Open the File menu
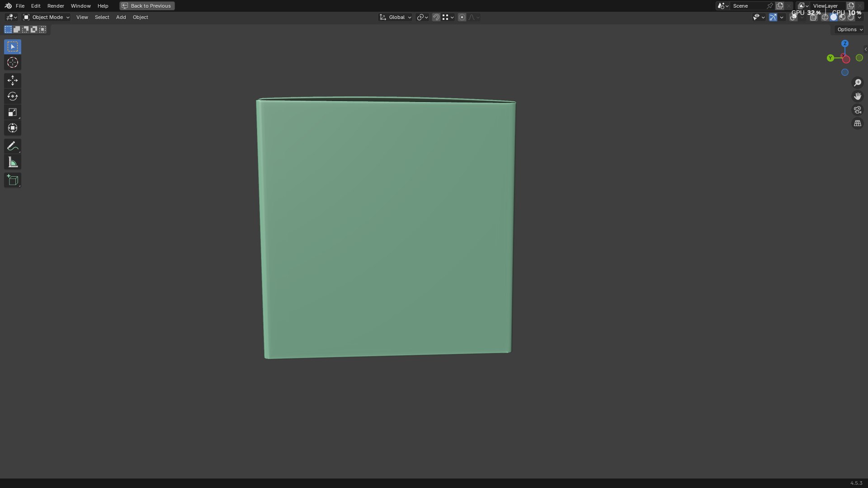 pyautogui.click(x=20, y=6)
